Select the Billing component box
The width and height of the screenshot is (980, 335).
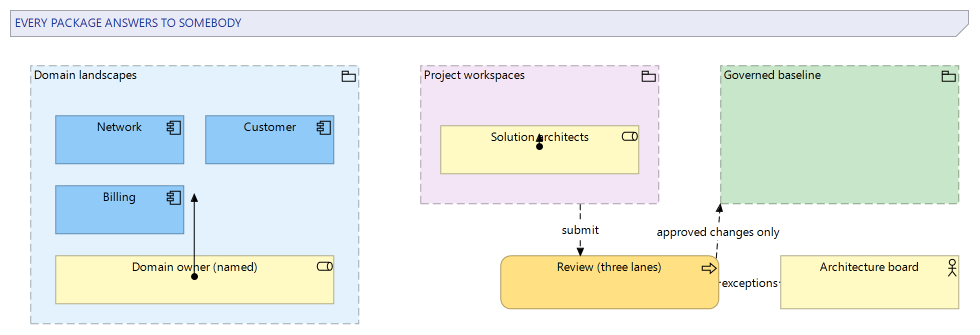coord(119,210)
